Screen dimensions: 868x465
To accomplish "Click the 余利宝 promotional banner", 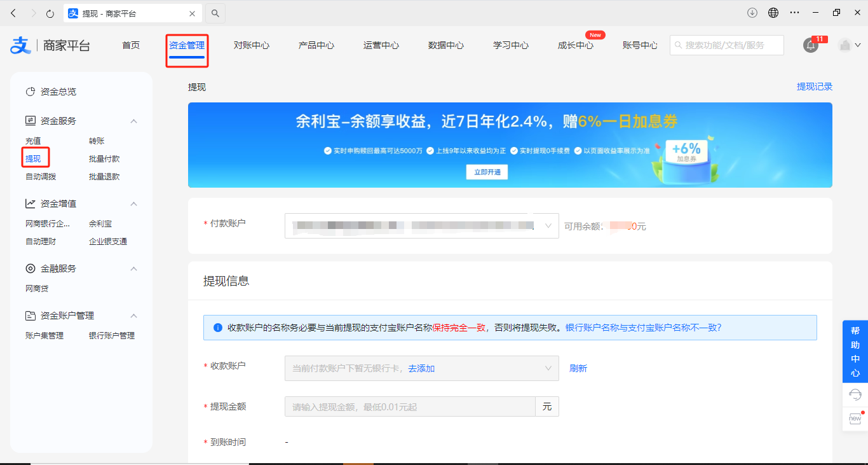I will click(x=510, y=145).
